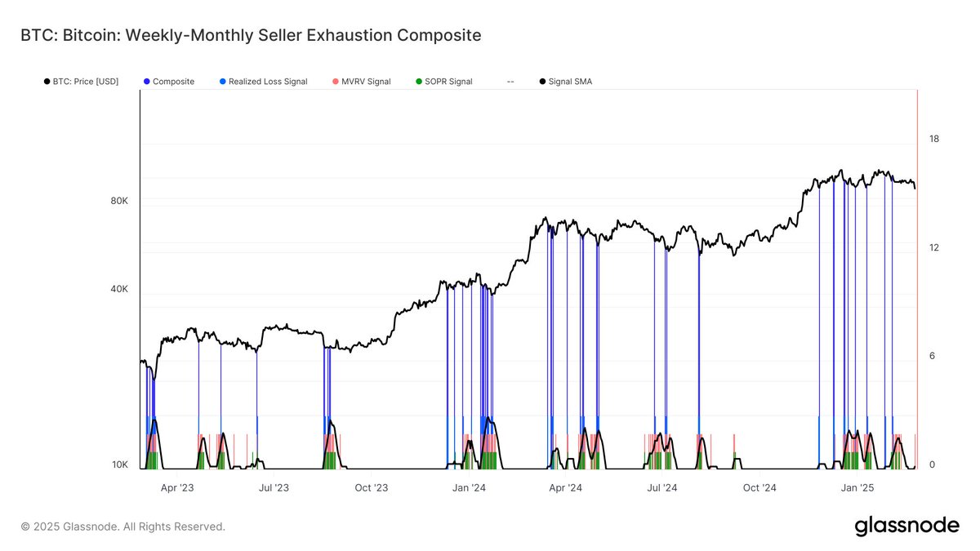980x551 pixels.
Task: Click the Oct '24 axis label
Action: coord(760,487)
